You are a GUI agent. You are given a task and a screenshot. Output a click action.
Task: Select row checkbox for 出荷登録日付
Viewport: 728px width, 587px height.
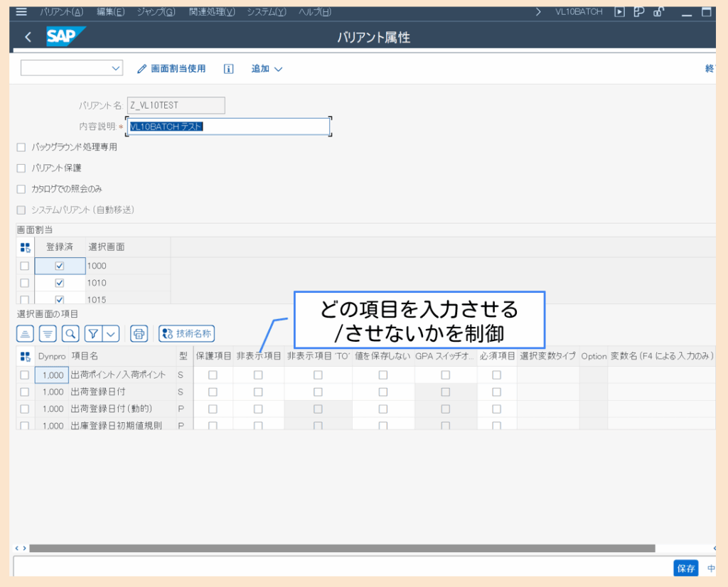25,392
